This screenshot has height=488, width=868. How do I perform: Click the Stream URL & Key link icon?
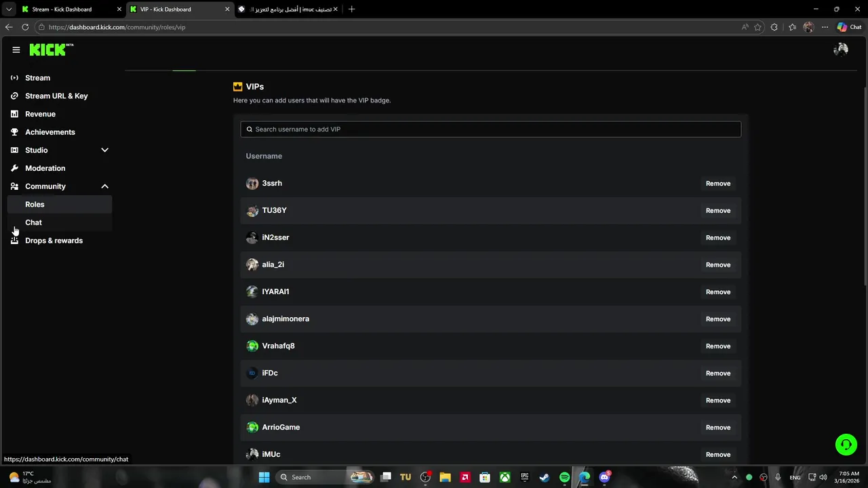(14, 96)
